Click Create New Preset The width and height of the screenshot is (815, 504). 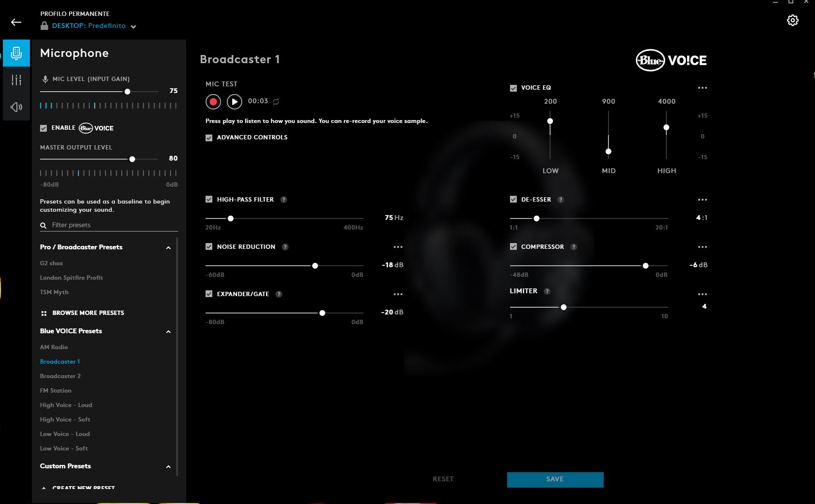point(83,488)
